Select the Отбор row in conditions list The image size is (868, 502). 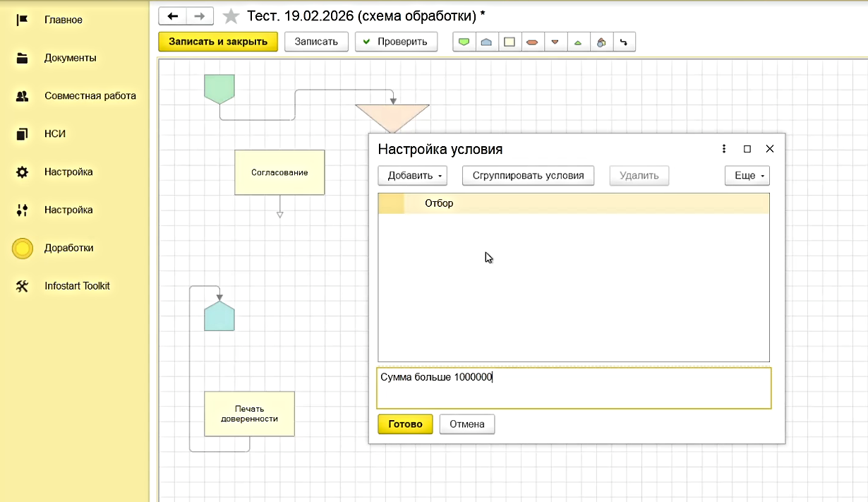573,203
